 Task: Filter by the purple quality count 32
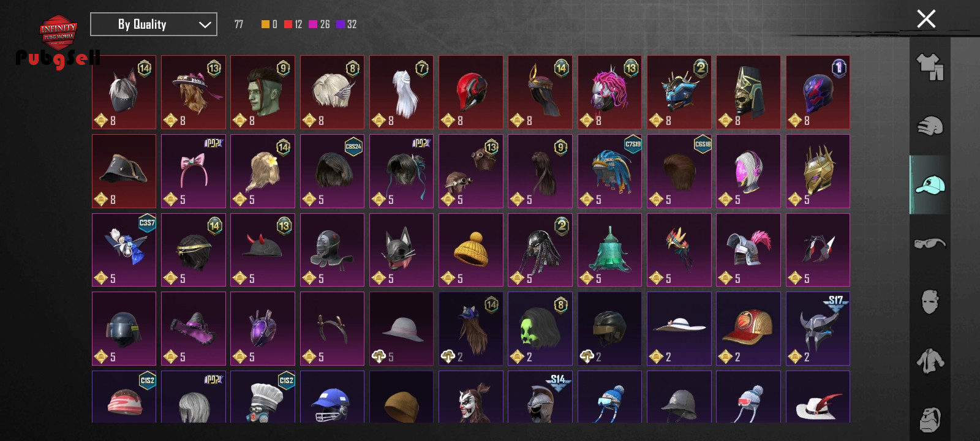[347, 24]
